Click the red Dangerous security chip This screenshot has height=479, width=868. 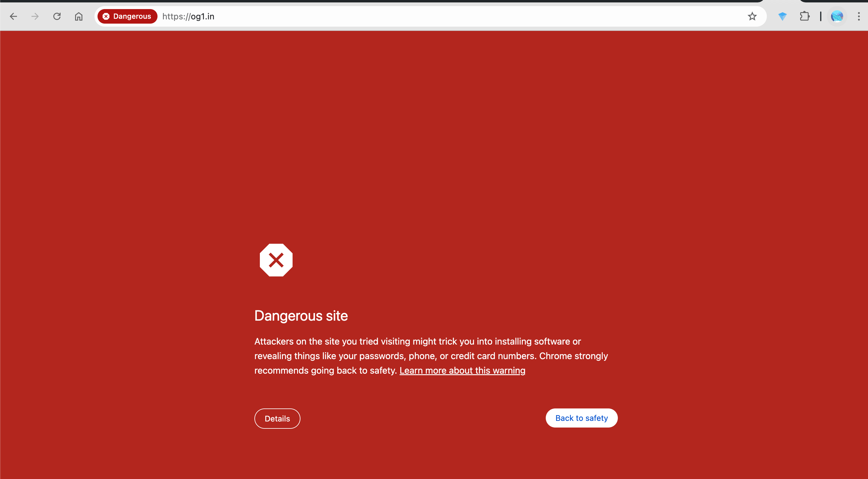pos(128,16)
